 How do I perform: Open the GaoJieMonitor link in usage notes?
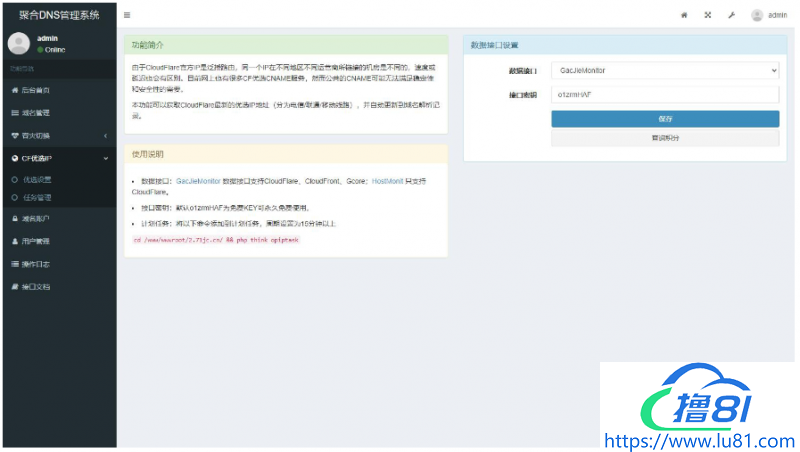198,181
